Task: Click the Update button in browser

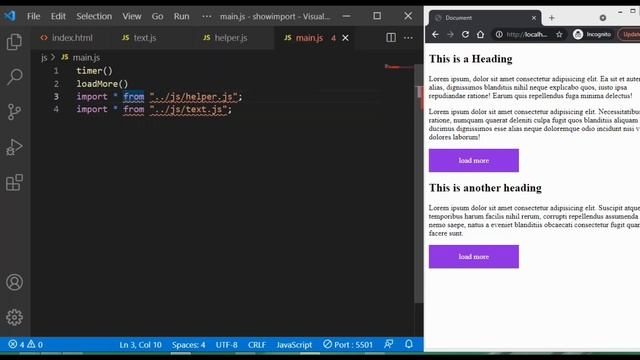Action: point(629,34)
